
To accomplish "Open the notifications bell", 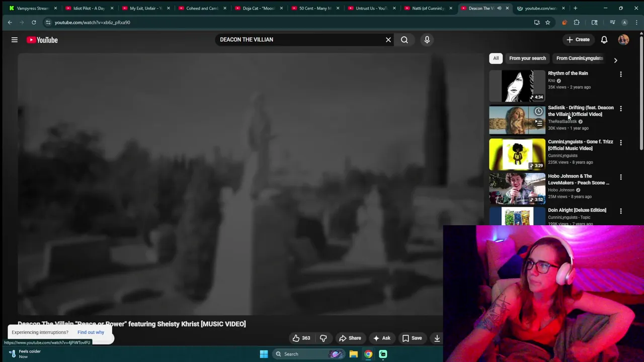I will pyautogui.click(x=604, y=40).
